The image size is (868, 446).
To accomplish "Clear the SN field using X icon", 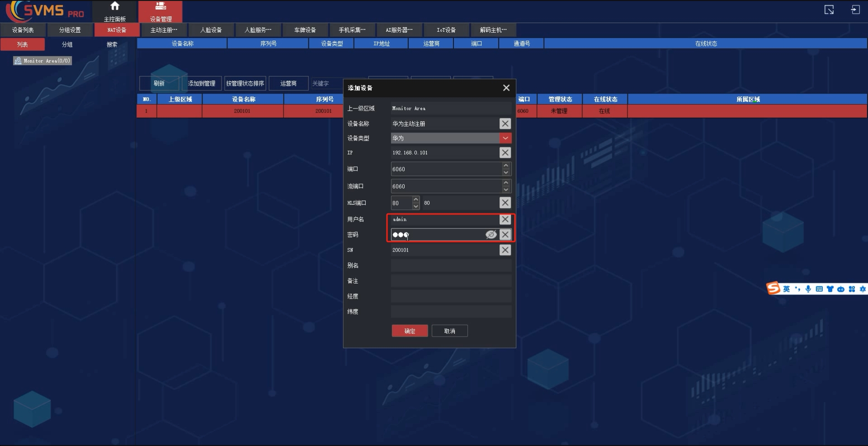I will pyautogui.click(x=505, y=250).
